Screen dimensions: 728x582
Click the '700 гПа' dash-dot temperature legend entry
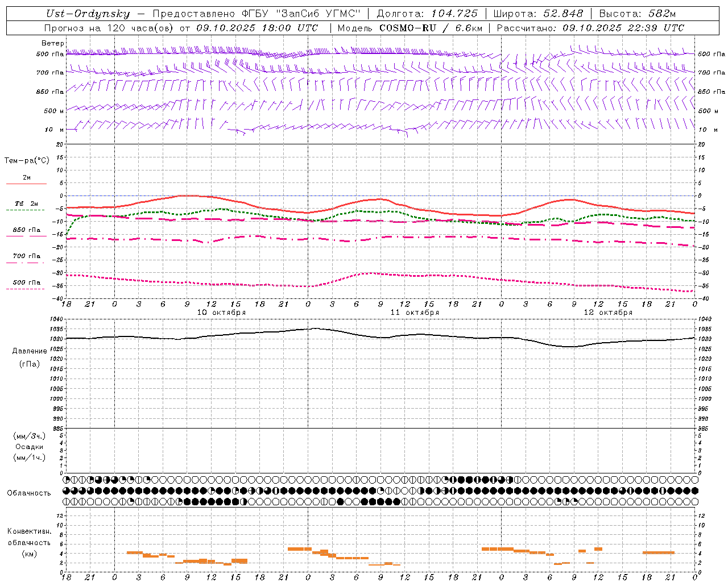coord(26,259)
